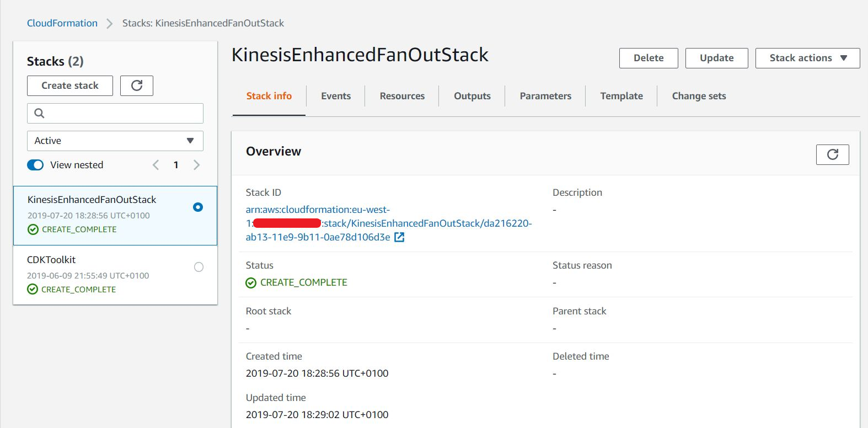Focus the stacks search field

coord(115,113)
